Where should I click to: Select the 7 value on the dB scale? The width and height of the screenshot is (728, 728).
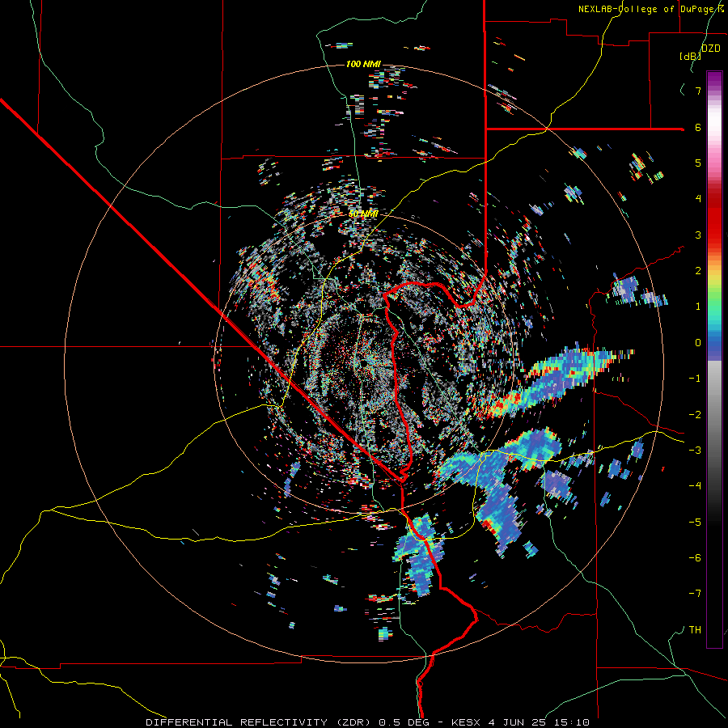tap(698, 91)
